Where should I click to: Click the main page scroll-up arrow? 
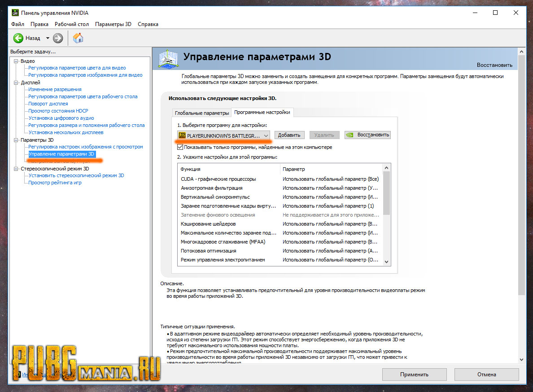pos(522,52)
